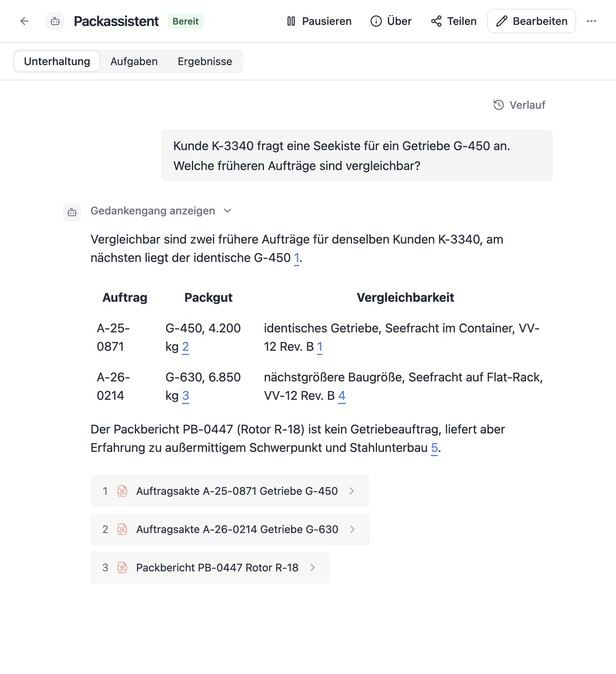The image size is (616, 674).
Task: Open citation 1 after VV-12 Rev. B in A-25-0871 row
Action: click(x=320, y=347)
